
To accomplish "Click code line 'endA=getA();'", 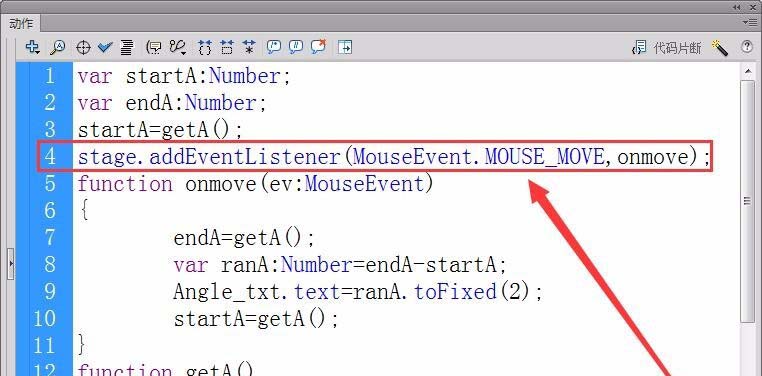I will (244, 238).
